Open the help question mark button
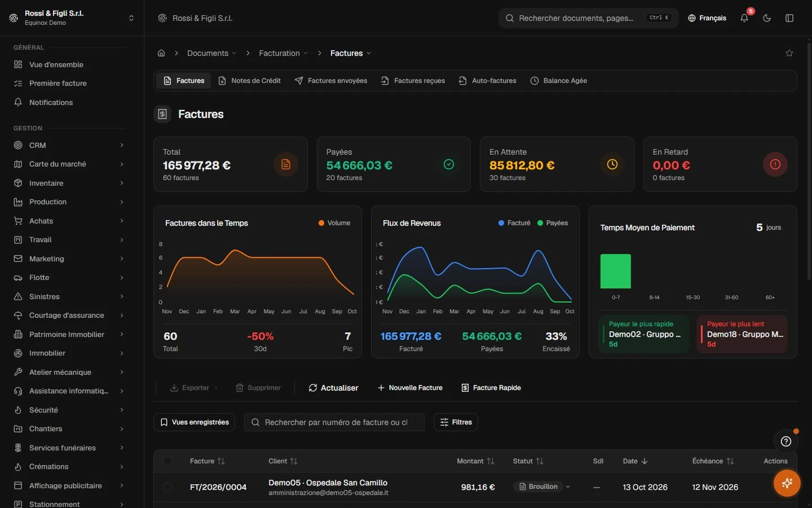812x508 pixels. [x=786, y=441]
